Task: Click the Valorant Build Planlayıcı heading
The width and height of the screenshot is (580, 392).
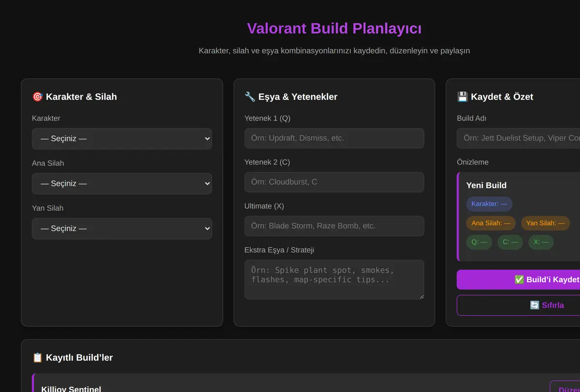Action: (x=334, y=29)
